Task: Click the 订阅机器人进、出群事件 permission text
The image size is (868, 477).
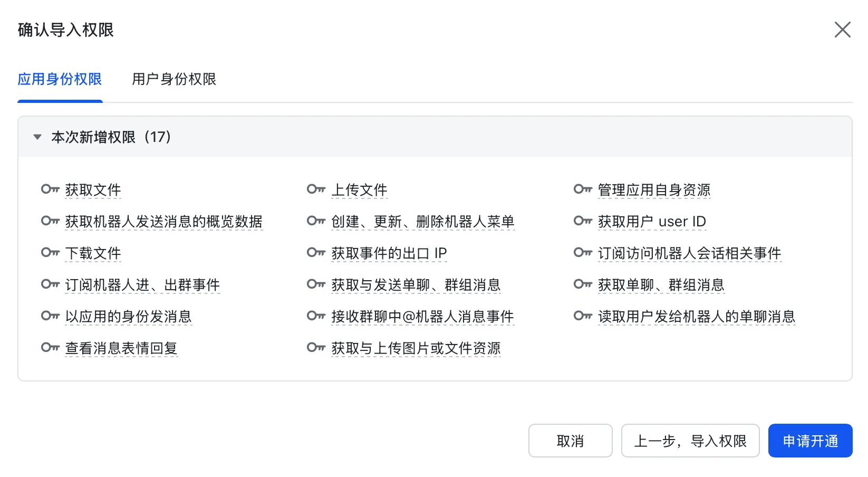Action: (x=142, y=285)
